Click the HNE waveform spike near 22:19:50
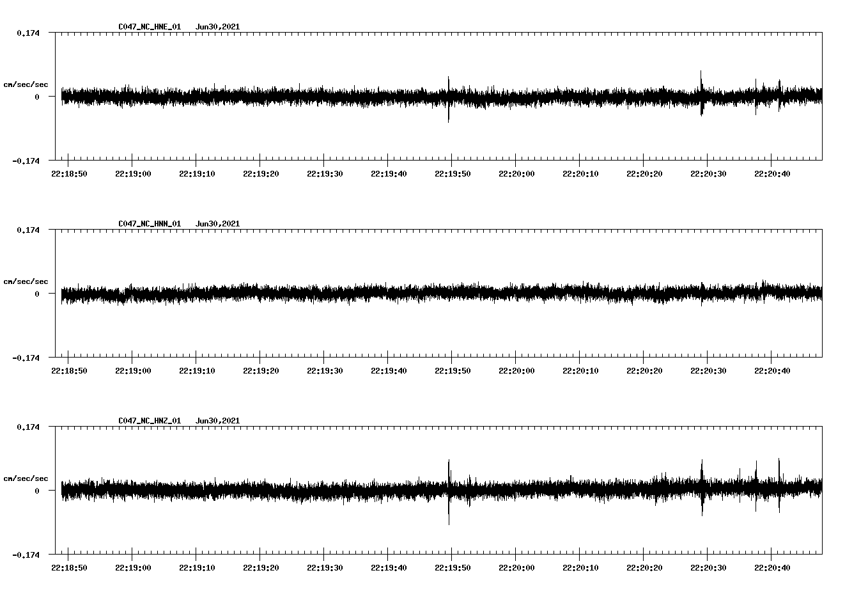Image resolution: width=868 pixels, height=591 pixels. [449, 99]
